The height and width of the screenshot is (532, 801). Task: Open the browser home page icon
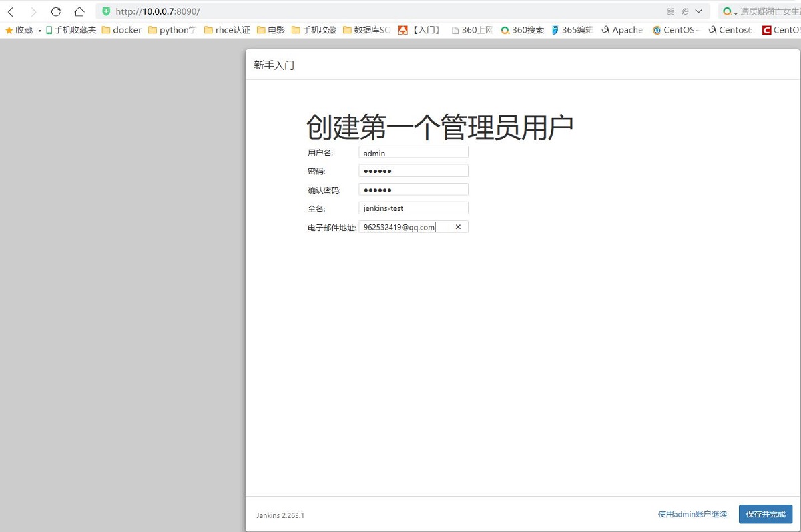point(79,11)
